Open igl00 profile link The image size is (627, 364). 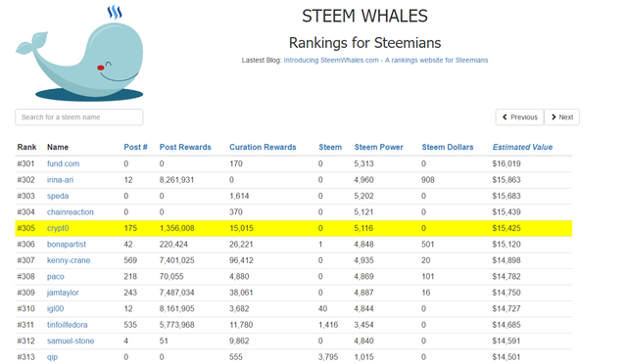pyautogui.click(x=55, y=309)
